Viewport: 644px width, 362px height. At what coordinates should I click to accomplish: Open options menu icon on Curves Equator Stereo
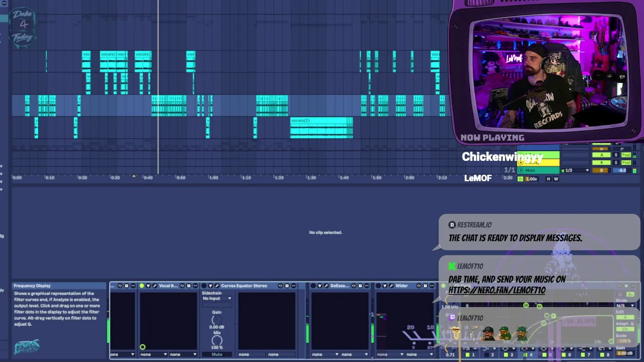(293, 286)
